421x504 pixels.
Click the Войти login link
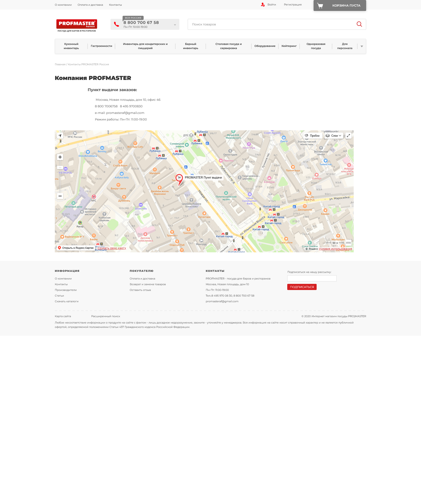(x=271, y=5)
